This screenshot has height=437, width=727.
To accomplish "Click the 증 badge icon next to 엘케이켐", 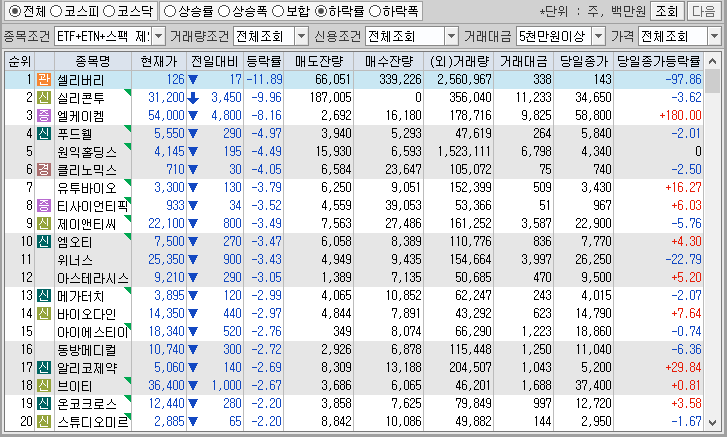I will click(x=44, y=115).
